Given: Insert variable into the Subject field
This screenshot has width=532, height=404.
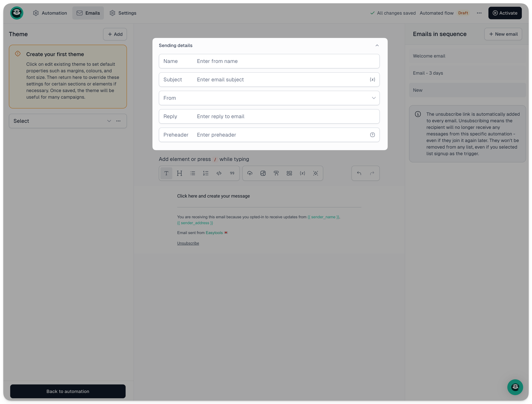Looking at the screenshot, I should click(372, 80).
